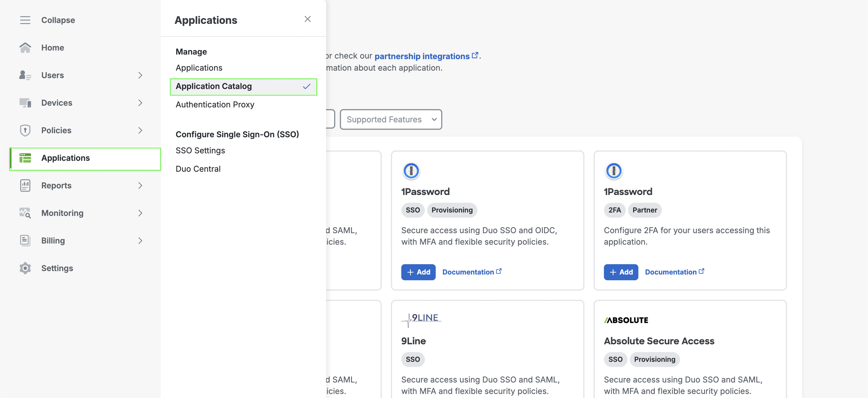The height and width of the screenshot is (398, 868).
Task: Expand the Users submenu chevron
Action: [x=140, y=75]
